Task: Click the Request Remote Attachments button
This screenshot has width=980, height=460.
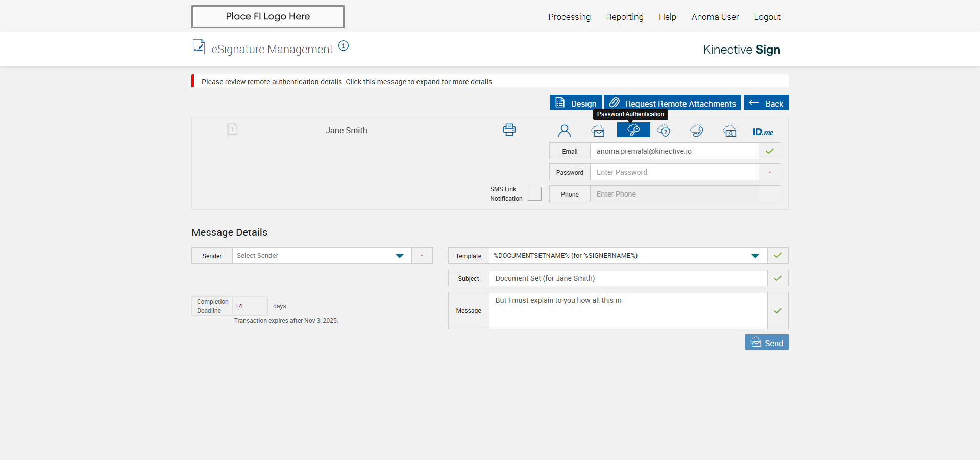Action: (x=672, y=103)
